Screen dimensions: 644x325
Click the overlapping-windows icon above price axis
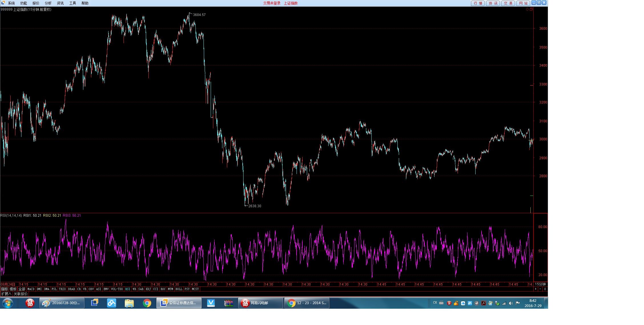531,9
